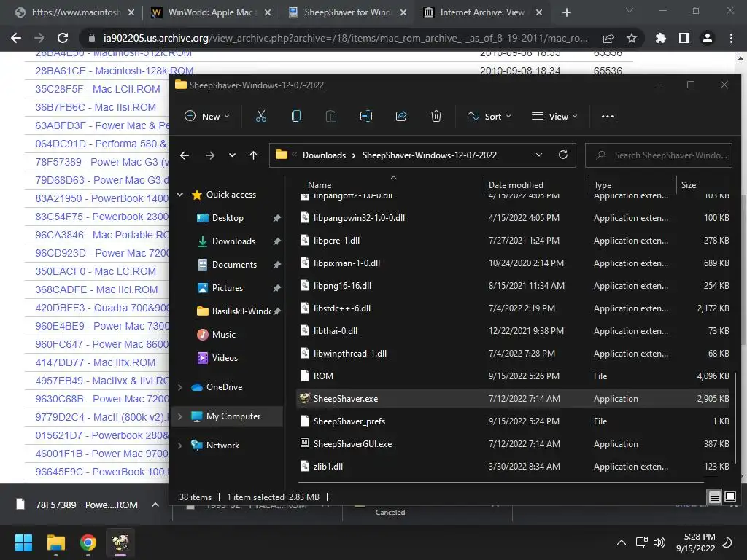Open Chrome profile avatar icon
Image resolution: width=747 pixels, height=560 pixels.
pyautogui.click(x=708, y=38)
